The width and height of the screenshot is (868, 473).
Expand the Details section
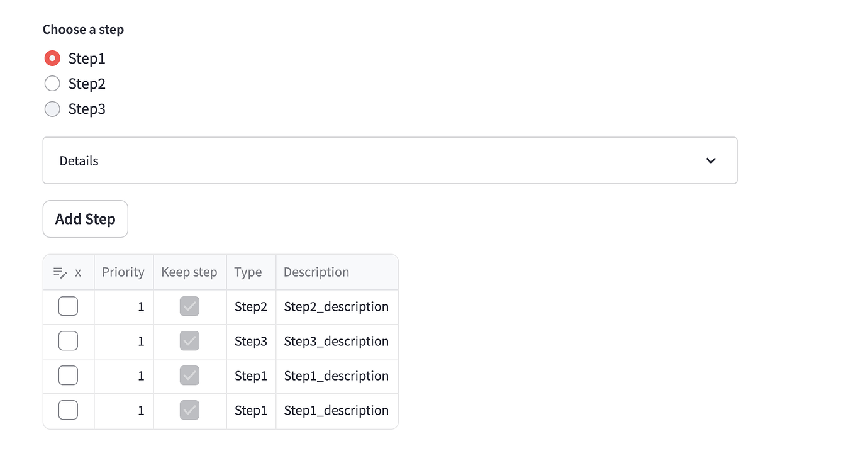pos(389,160)
